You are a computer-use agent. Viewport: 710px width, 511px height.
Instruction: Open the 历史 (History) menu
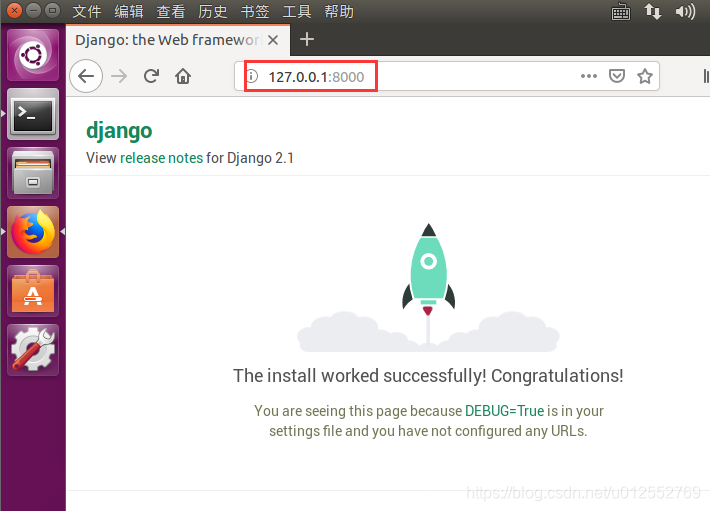pyautogui.click(x=212, y=11)
